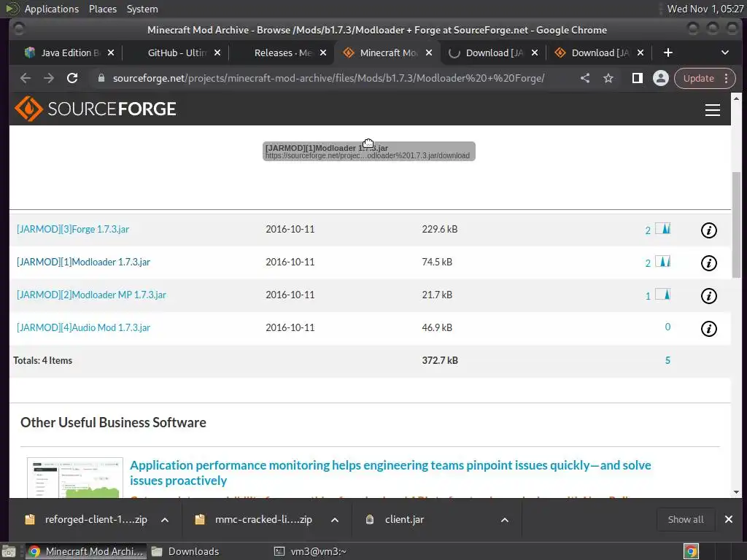The image size is (747, 560).
Task: Click the ad thumbnail image
Action: 75,478
